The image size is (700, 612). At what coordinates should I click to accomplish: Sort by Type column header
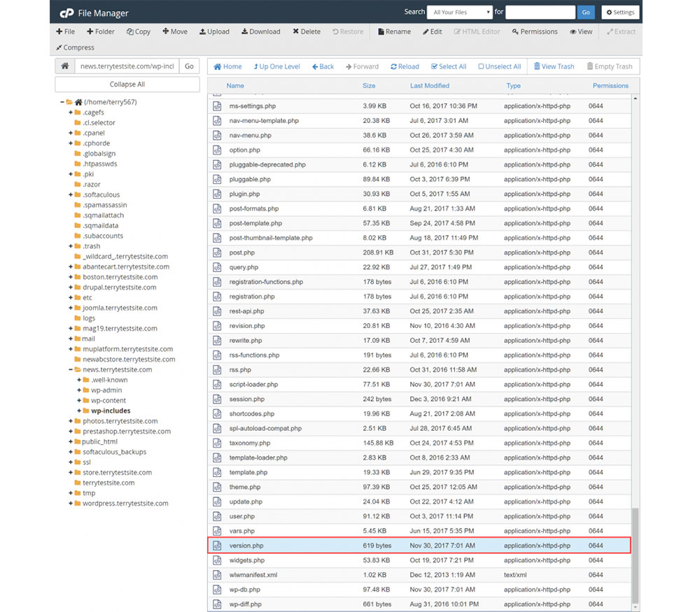point(513,85)
